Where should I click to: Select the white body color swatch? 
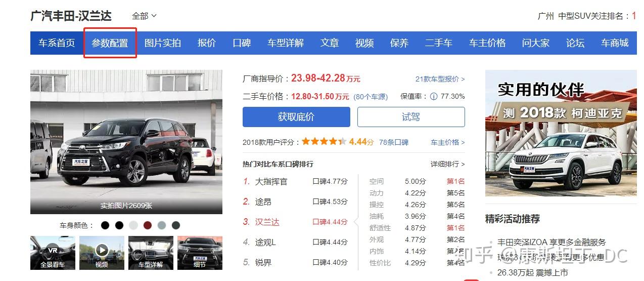(133, 225)
